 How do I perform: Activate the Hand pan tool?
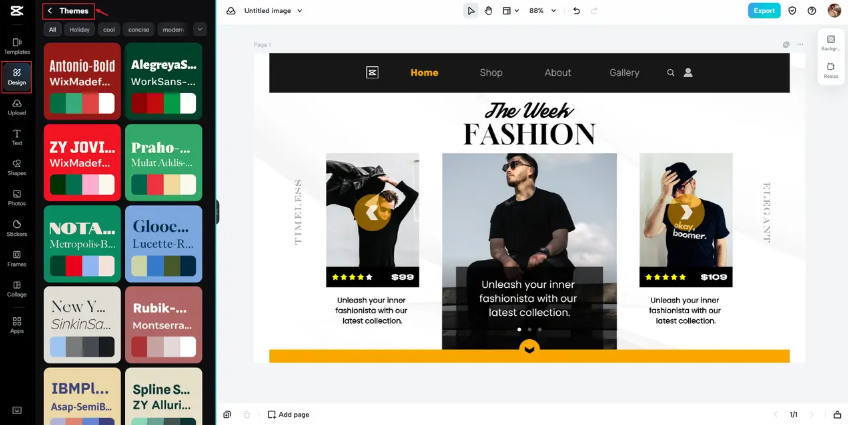[x=488, y=11]
